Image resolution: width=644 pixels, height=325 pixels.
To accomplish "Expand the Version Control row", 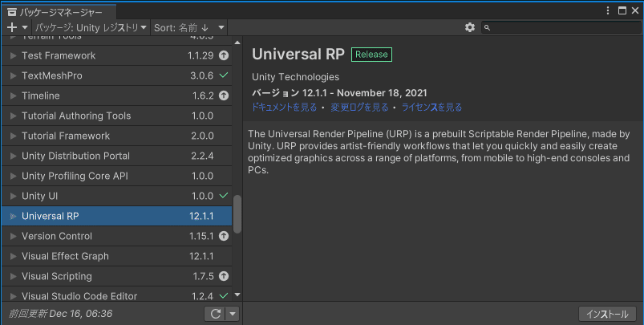I will (x=13, y=236).
